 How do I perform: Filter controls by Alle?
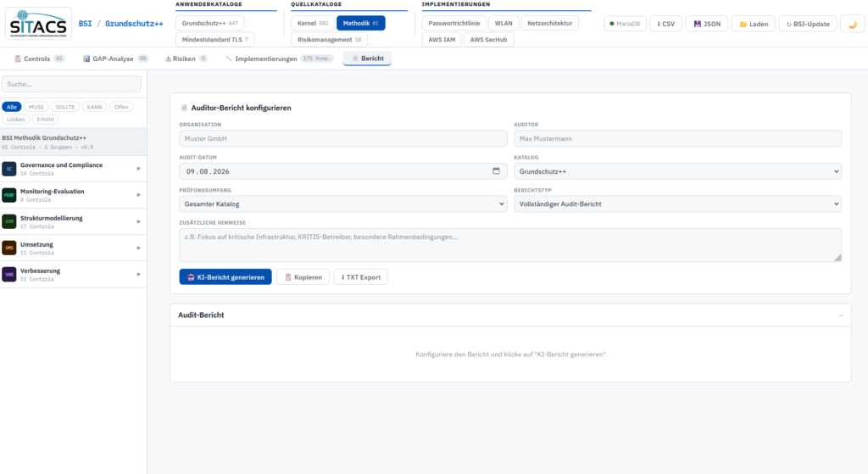click(x=12, y=107)
